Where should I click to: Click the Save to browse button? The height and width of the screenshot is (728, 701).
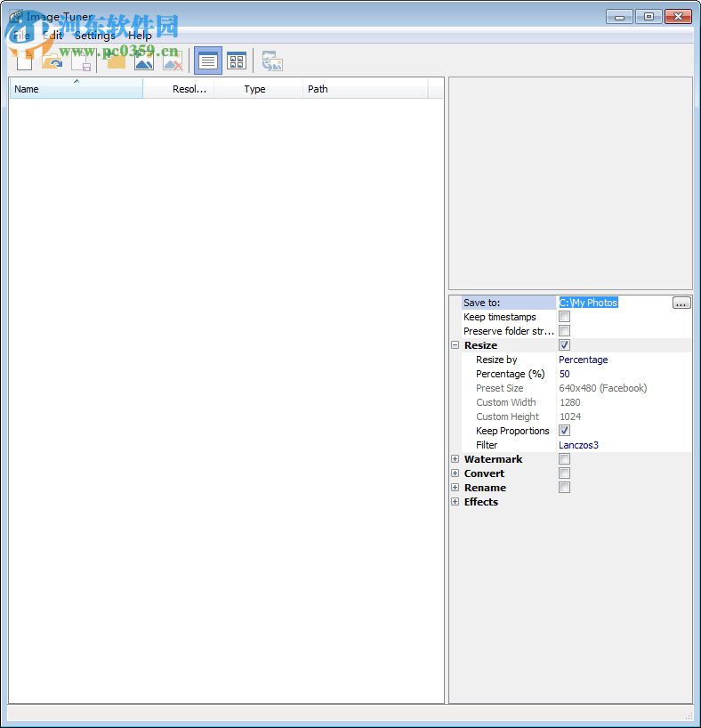(681, 303)
